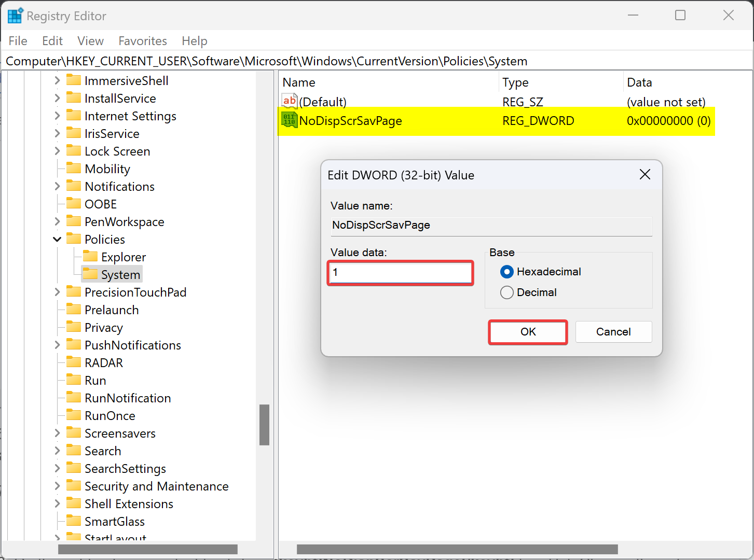Open the View menu

point(90,41)
